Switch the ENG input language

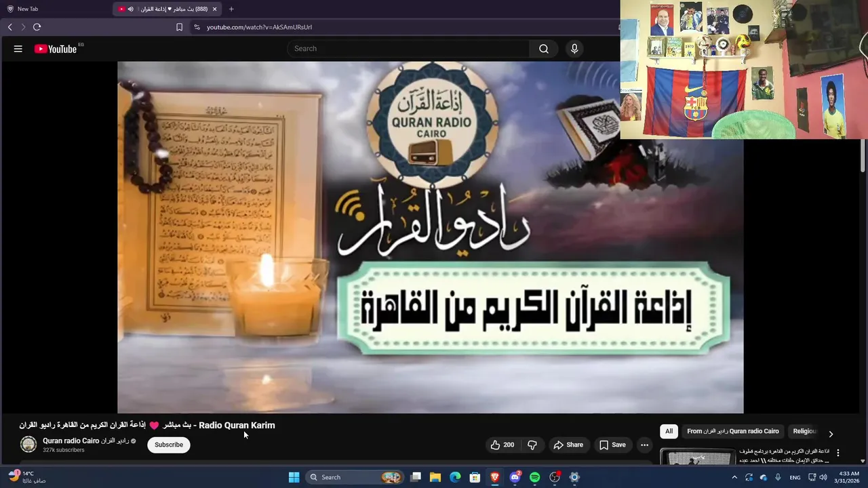795,477
